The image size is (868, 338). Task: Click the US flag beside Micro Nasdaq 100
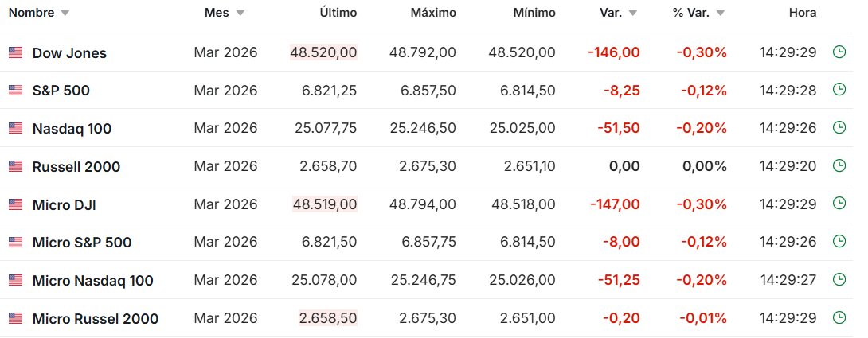coord(15,280)
